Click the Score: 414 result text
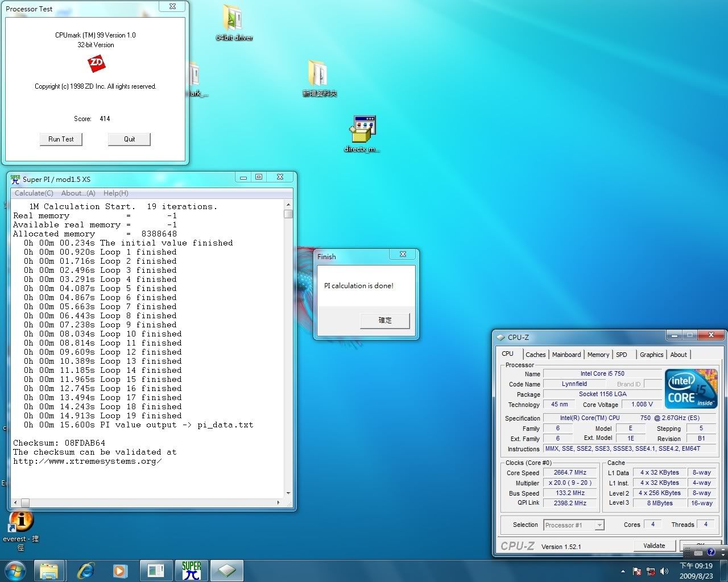This screenshot has height=582, width=728. click(92, 119)
